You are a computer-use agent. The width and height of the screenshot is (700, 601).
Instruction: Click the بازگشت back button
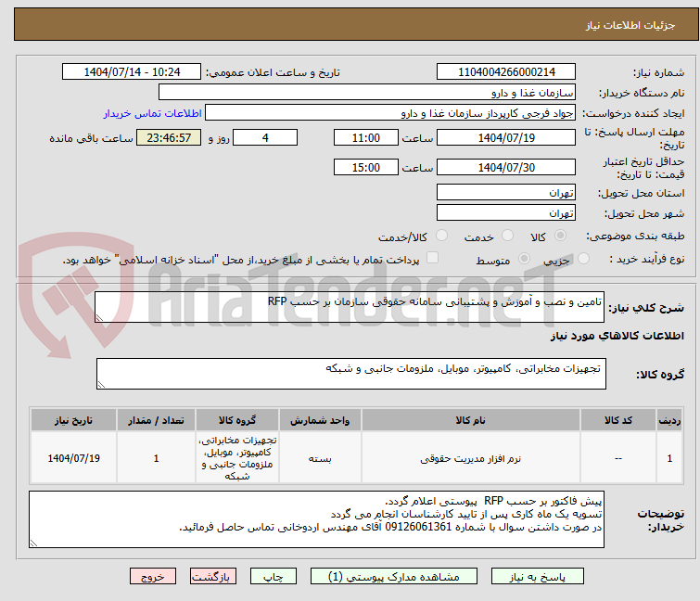[213, 577]
